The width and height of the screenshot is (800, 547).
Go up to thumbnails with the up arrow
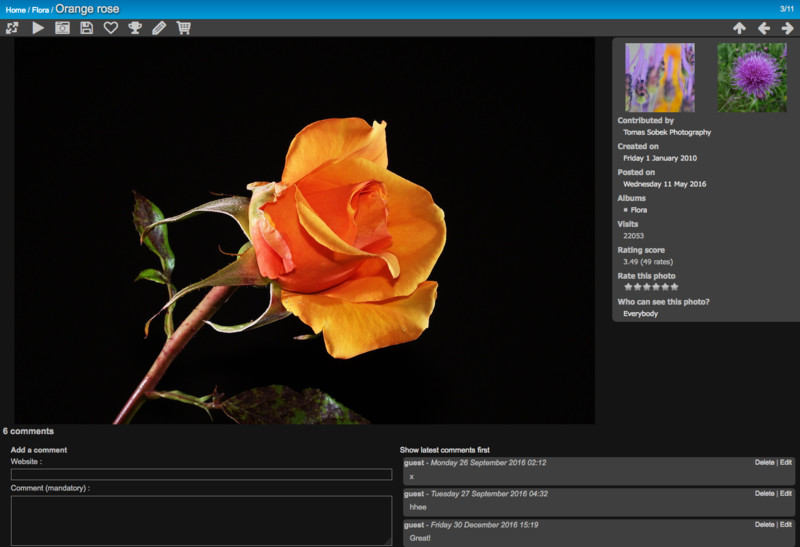pos(739,28)
